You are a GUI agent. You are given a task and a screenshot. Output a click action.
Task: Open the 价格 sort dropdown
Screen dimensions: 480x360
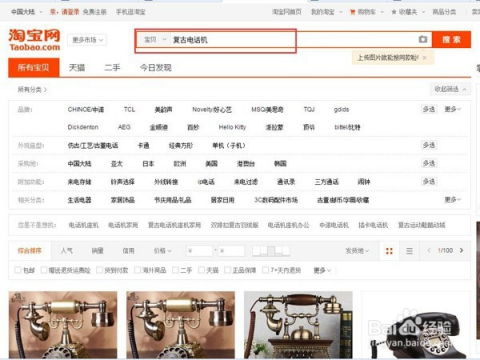pos(162,250)
